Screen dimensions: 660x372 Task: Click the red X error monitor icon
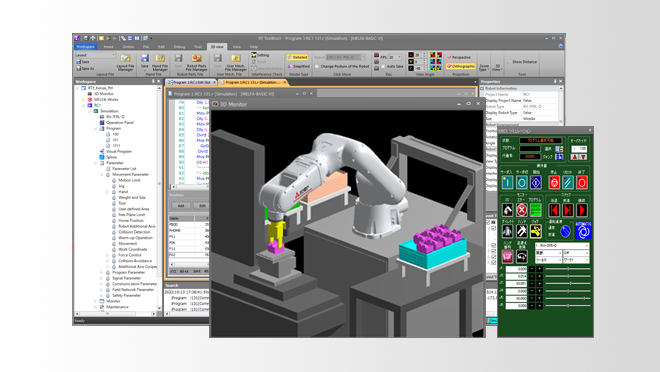pos(522,210)
